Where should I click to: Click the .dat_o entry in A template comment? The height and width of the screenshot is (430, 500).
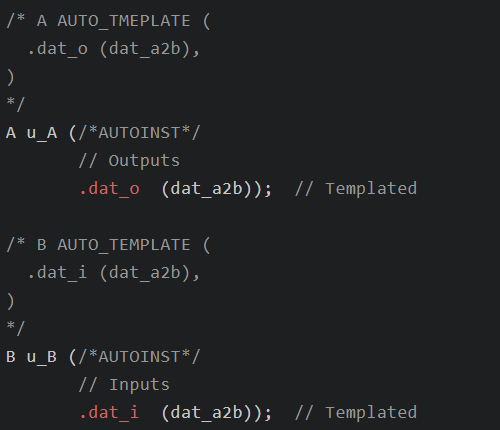point(58,50)
